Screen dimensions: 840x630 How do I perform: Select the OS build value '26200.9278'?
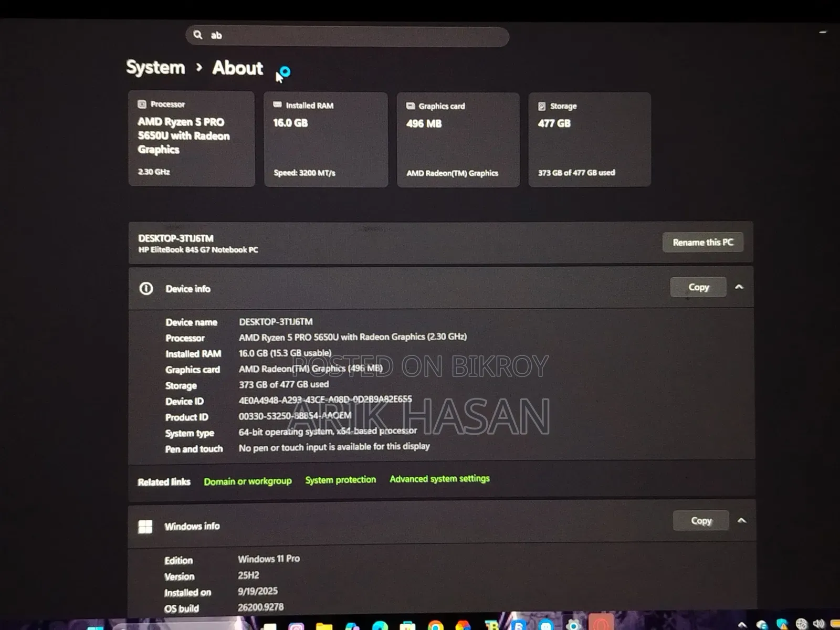(261, 607)
